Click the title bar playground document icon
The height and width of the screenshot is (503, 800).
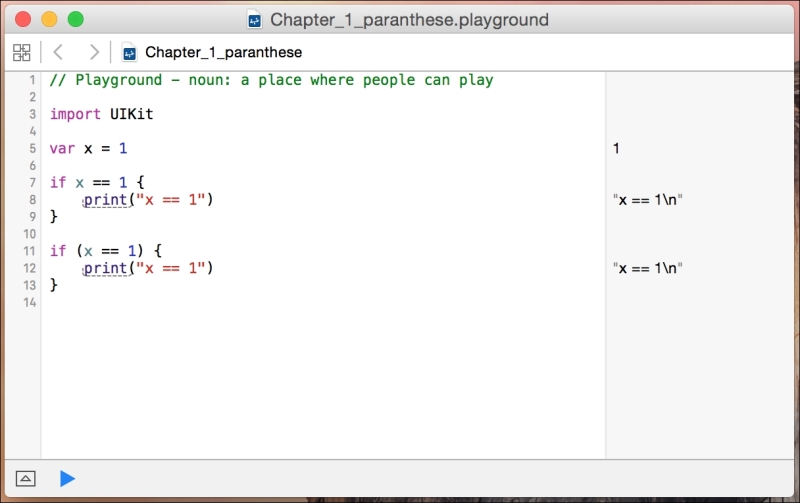point(254,20)
